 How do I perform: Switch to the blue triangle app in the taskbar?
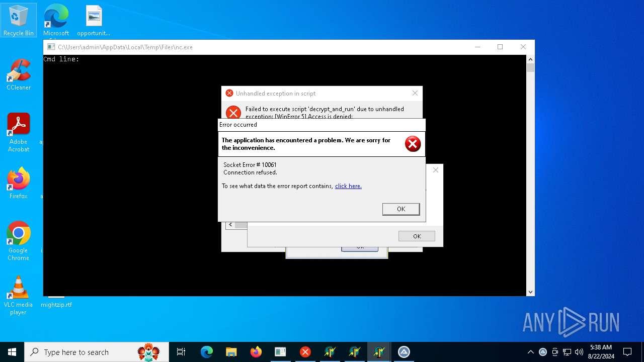coord(404,352)
